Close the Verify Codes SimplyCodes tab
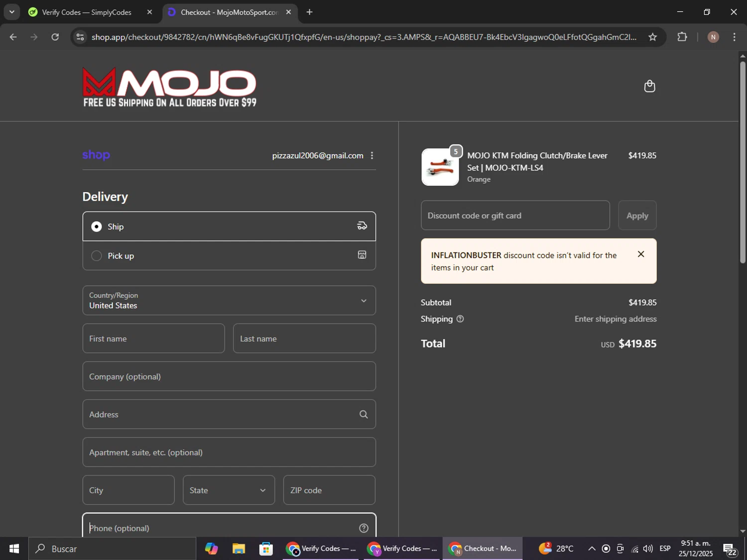The height and width of the screenshot is (560, 747). tap(149, 12)
